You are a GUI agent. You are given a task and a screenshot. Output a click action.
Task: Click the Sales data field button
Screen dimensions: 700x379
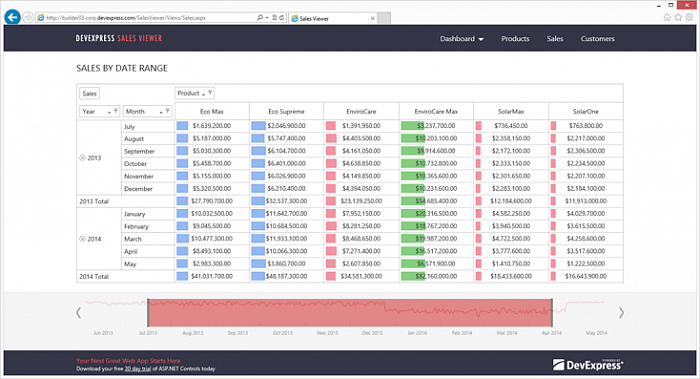coord(89,93)
